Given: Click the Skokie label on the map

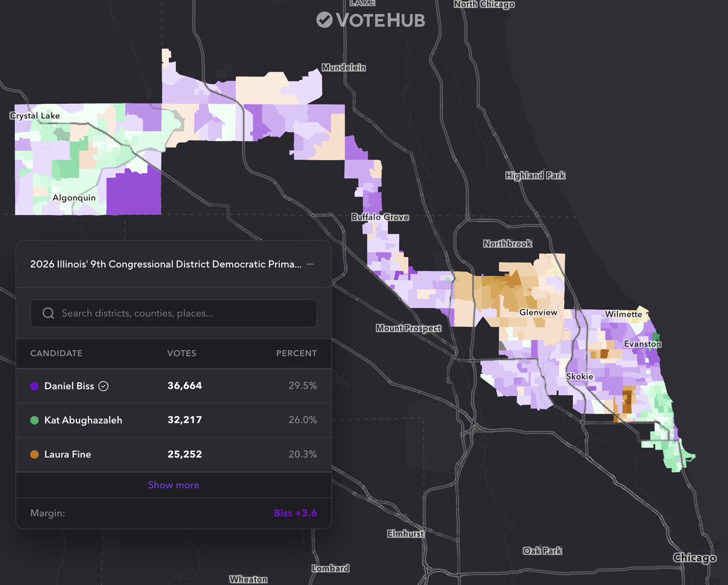Looking at the screenshot, I should pos(579,377).
